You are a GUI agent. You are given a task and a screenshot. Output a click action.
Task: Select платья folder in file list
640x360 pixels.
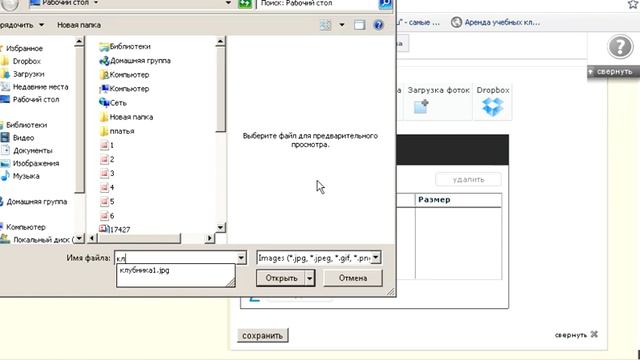117,131
